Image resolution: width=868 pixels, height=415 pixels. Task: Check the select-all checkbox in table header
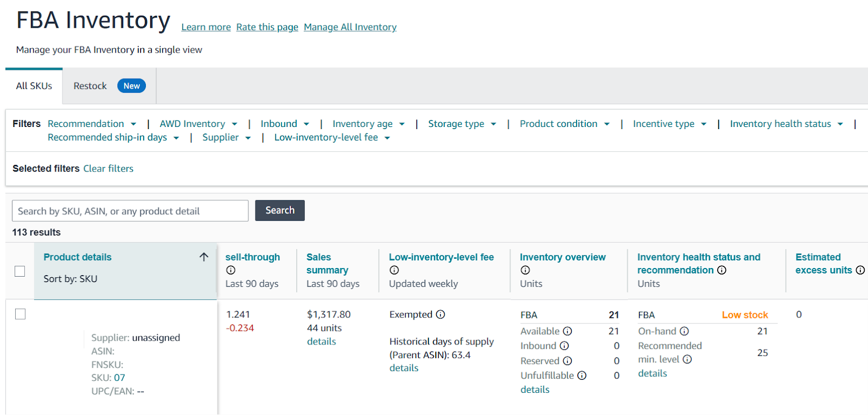click(20, 271)
